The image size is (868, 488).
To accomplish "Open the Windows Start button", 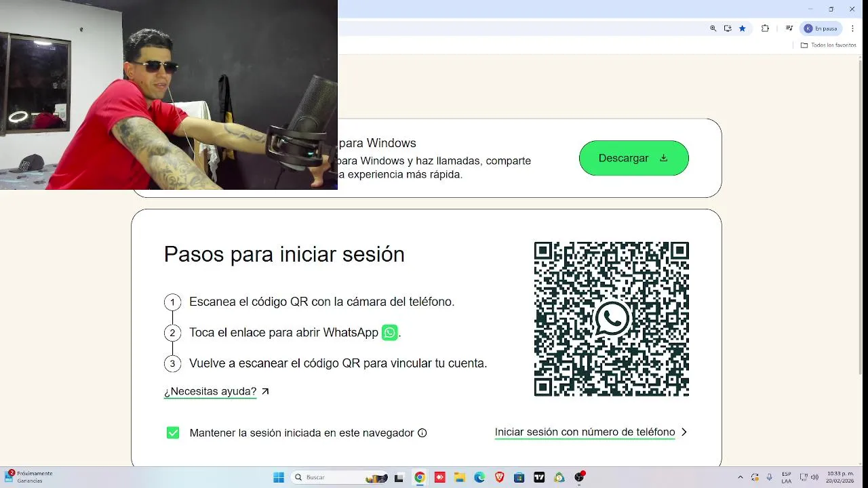I will click(x=279, y=477).
